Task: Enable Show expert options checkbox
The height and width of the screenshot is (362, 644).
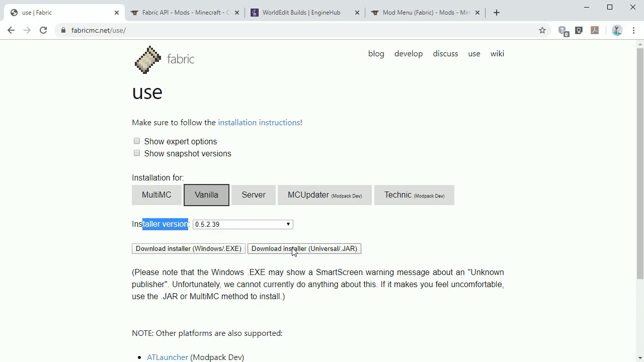Action: pos(137,141)
